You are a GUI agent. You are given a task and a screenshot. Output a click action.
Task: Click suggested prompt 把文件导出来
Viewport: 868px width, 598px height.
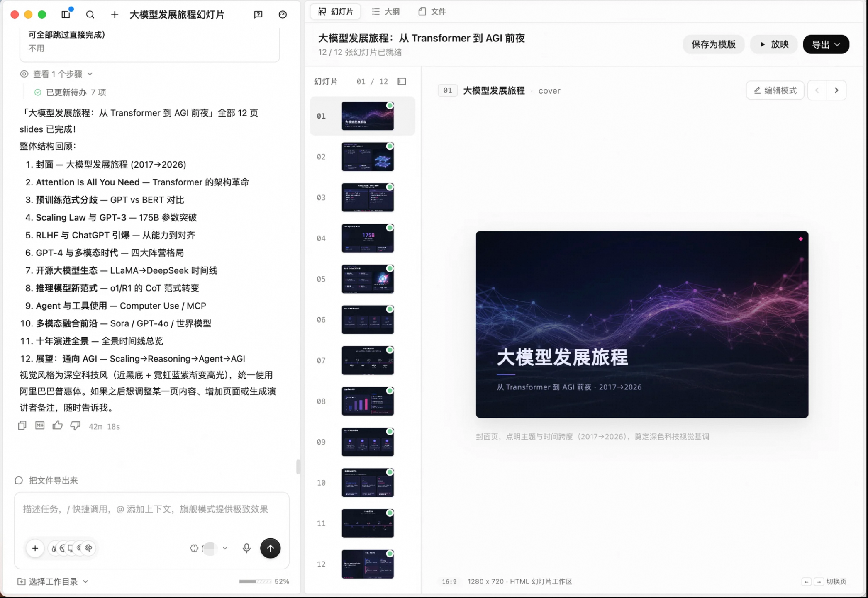(x=53, y=480)
